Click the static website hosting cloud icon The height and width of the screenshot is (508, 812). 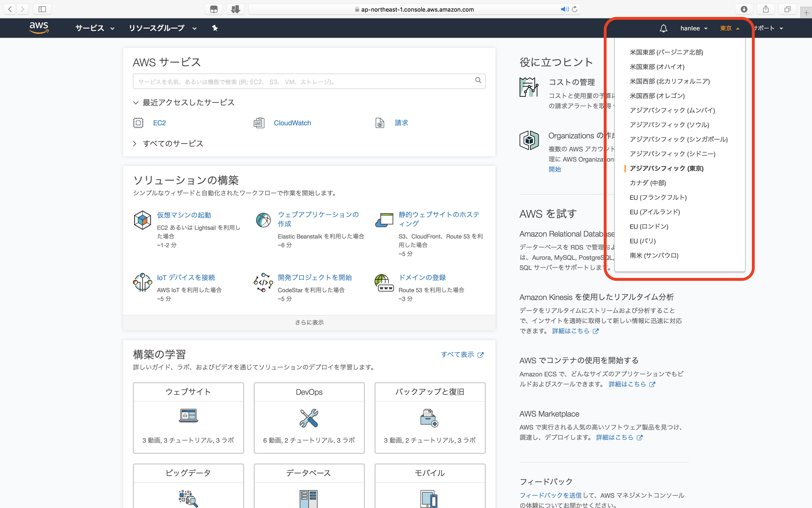[x=384, y=220]
